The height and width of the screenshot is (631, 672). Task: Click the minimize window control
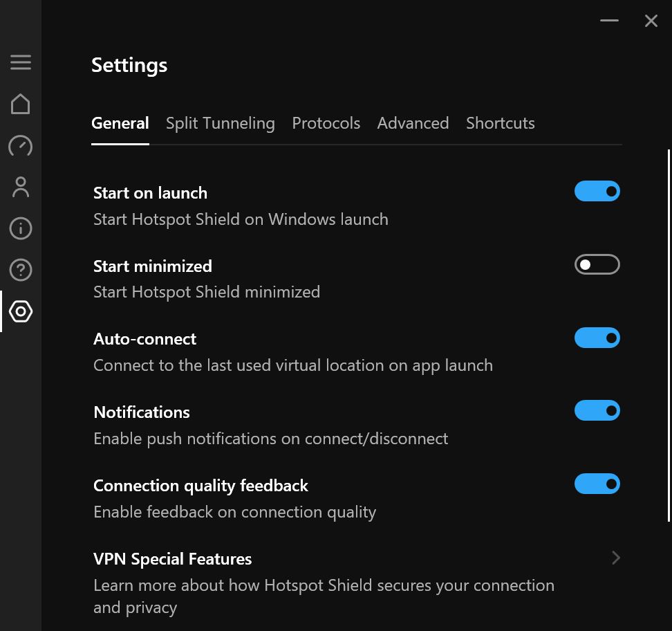tap(609, 21)
